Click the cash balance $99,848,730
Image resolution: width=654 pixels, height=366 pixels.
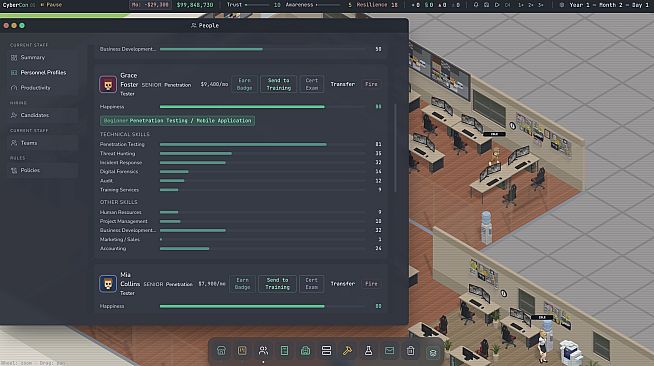tap(195, 5)
